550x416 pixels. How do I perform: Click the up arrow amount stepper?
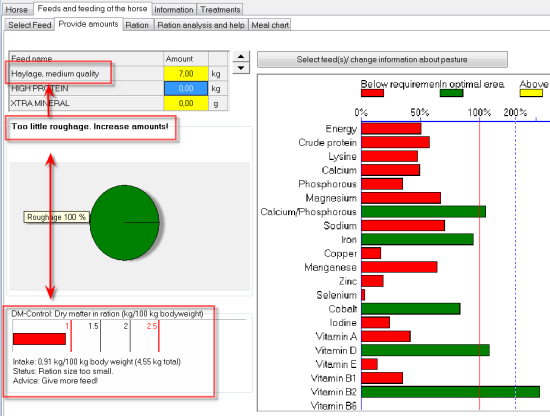click(x=241, y=56)
